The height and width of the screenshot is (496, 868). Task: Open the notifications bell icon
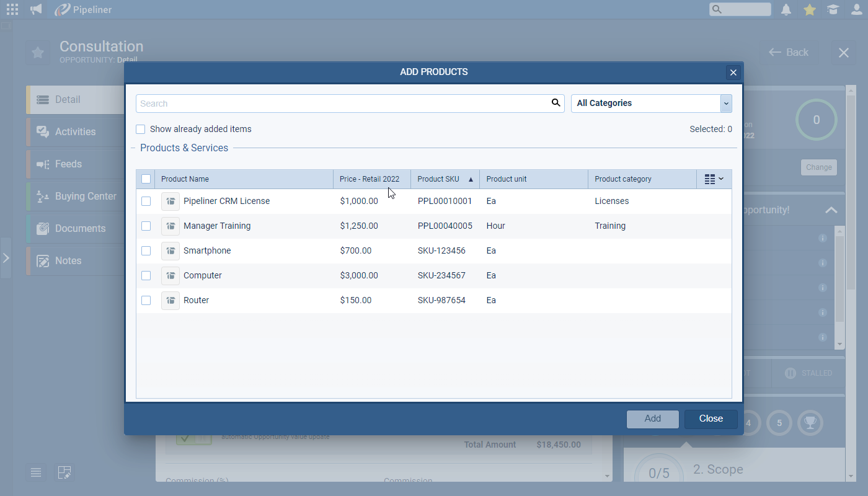[x=786, y=9]
